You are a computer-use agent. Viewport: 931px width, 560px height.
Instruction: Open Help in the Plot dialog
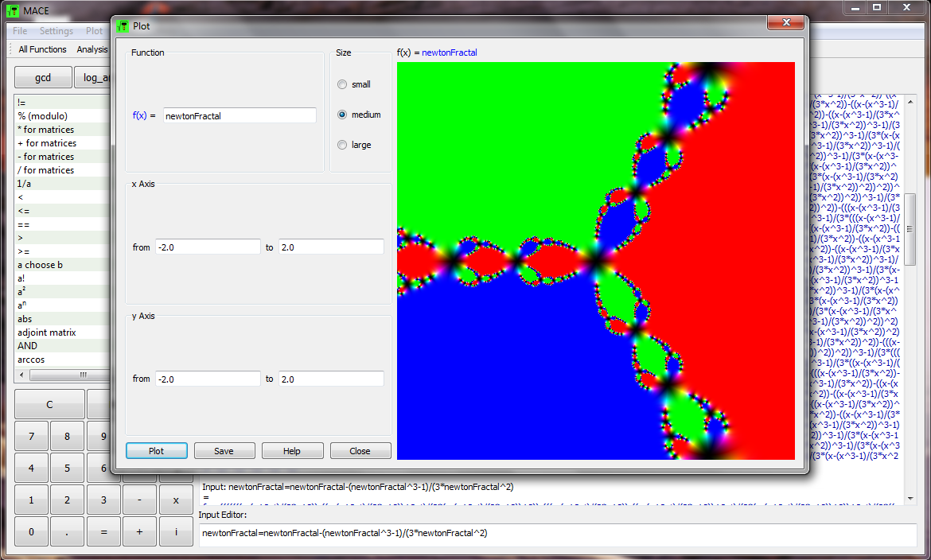(292, 451)
